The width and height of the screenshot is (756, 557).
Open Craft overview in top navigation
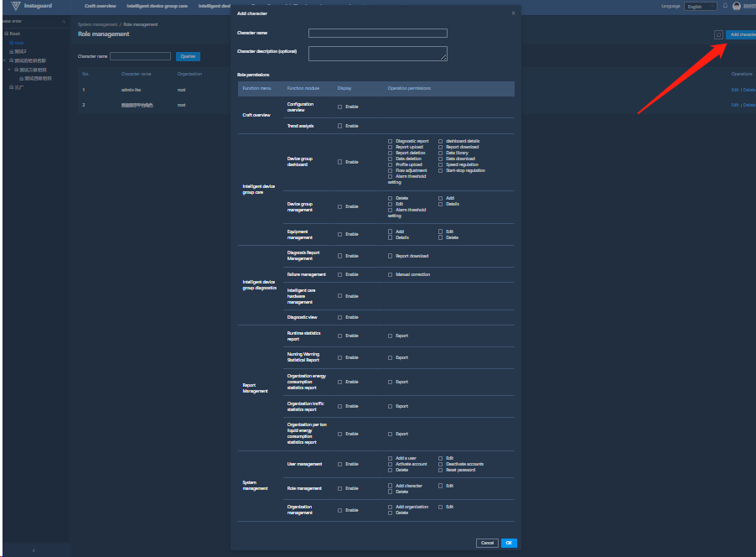tap(101, 6)
